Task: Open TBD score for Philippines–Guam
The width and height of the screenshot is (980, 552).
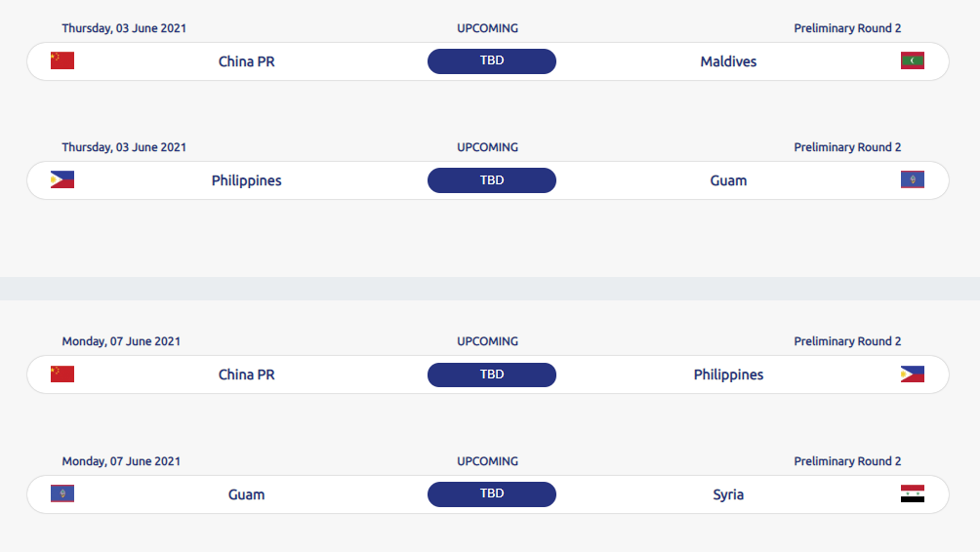Action: tap(492, 180)
